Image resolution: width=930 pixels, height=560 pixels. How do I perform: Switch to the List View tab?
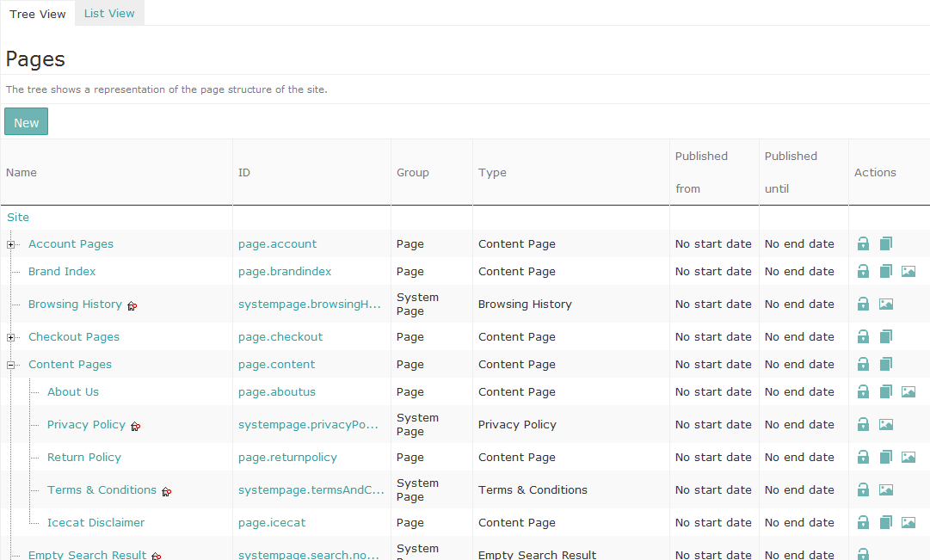pyautogui.click(x=108, y=13)
